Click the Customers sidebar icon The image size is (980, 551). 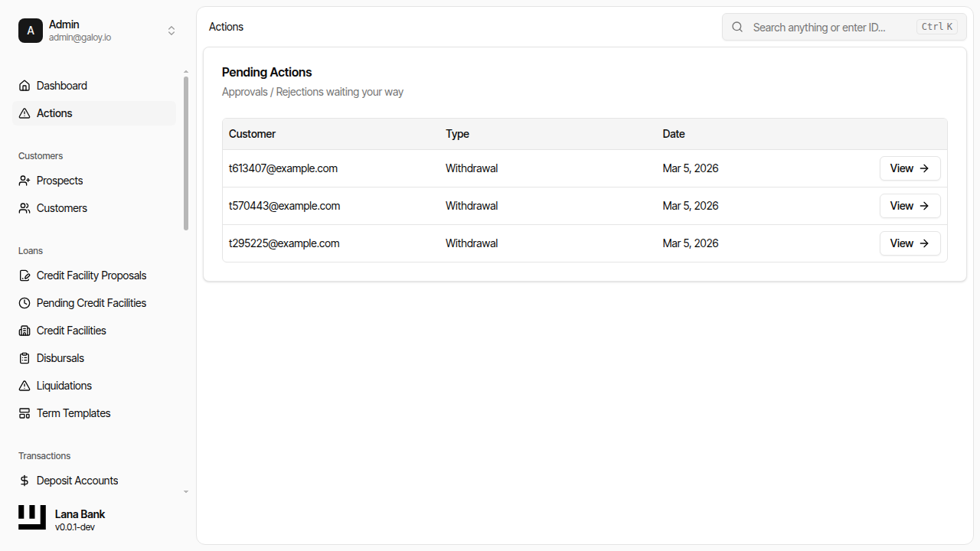(24, 208)
